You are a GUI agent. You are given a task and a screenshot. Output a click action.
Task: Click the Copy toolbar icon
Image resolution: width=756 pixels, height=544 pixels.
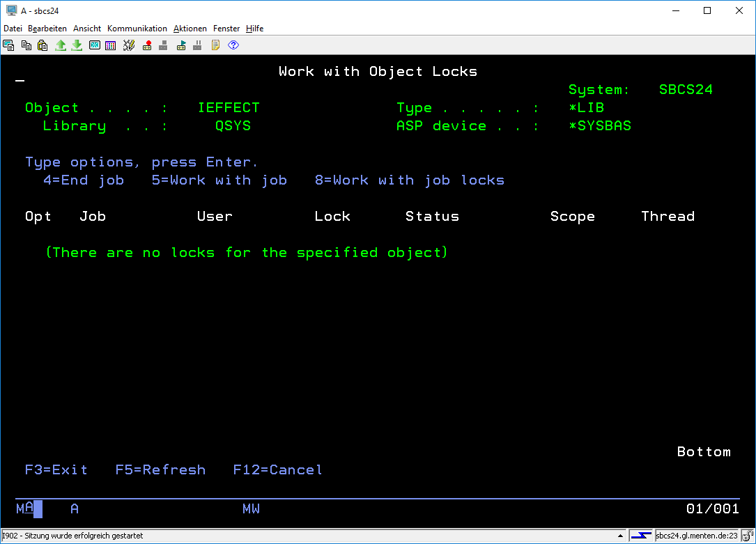(x=26, y=45)
